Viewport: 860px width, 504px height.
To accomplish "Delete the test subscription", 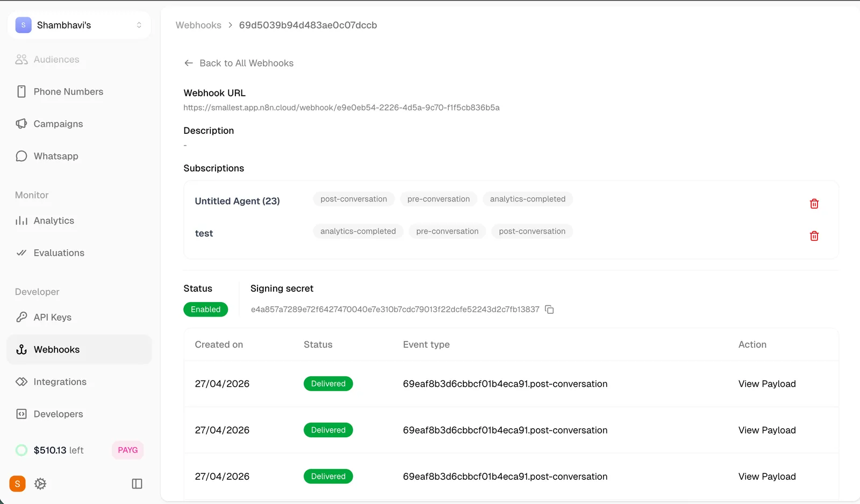I will point(814,236).
